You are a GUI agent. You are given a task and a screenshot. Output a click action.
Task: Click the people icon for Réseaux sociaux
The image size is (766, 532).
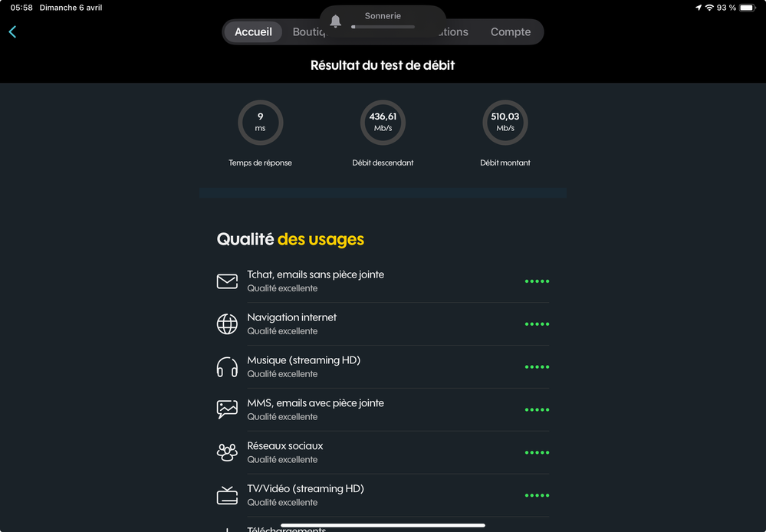click(x=227, y=452)
